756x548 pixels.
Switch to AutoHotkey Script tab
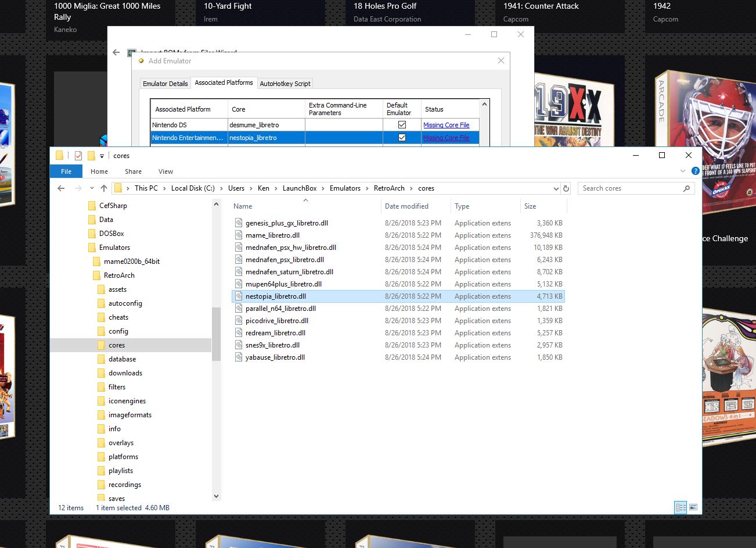coord(285,84)
